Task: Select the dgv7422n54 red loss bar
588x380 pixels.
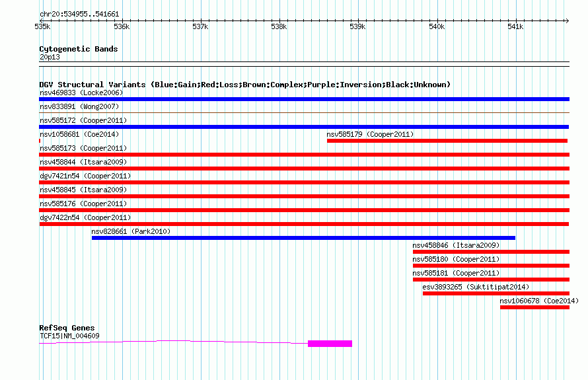Action: 304,224
